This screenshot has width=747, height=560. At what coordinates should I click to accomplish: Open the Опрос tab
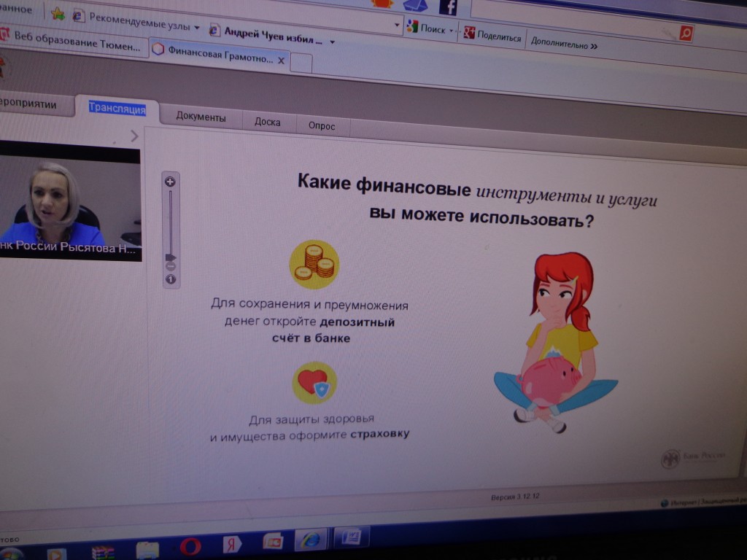click(x=322, y=126)
